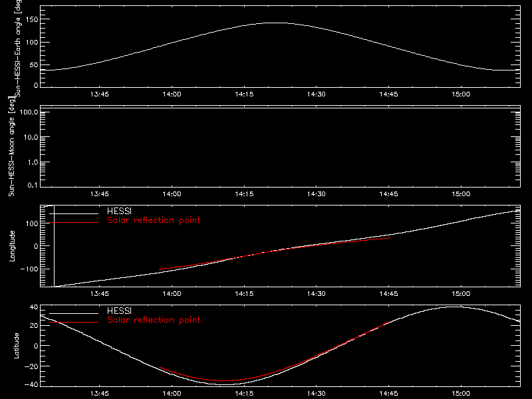Click 13:45 time tick under Longitude plot
The image size is (532, 399).
point(99,293)
